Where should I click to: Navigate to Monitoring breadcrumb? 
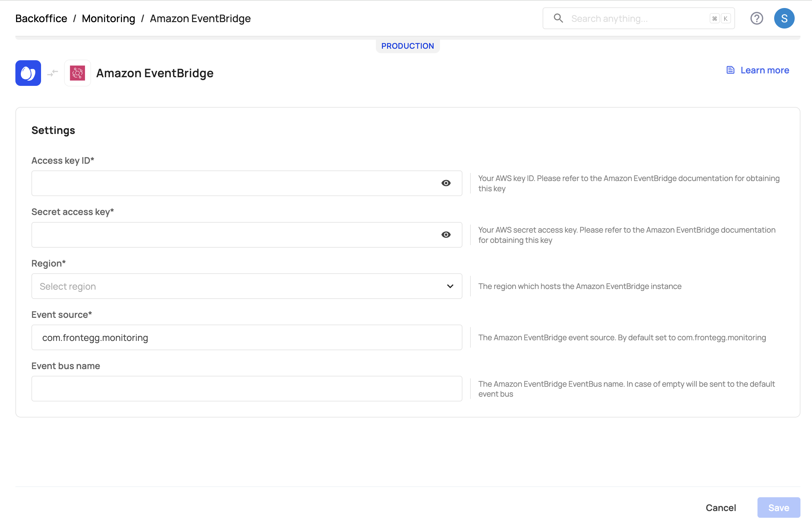coord(108,18)
